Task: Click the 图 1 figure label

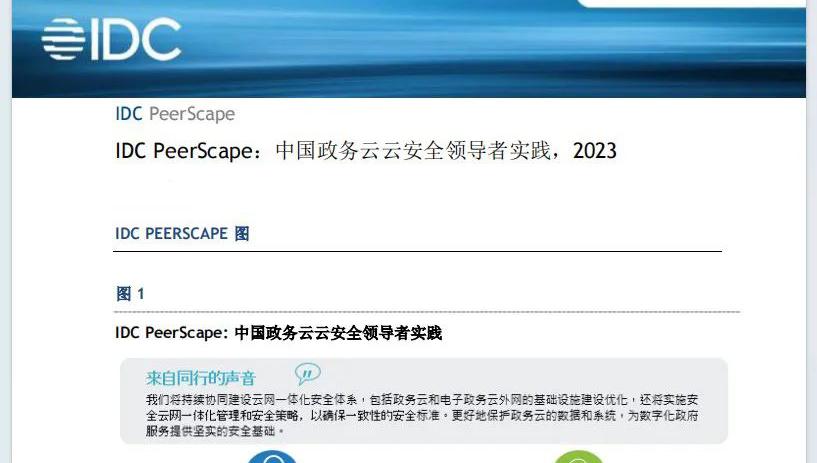Action: [130, 294]
